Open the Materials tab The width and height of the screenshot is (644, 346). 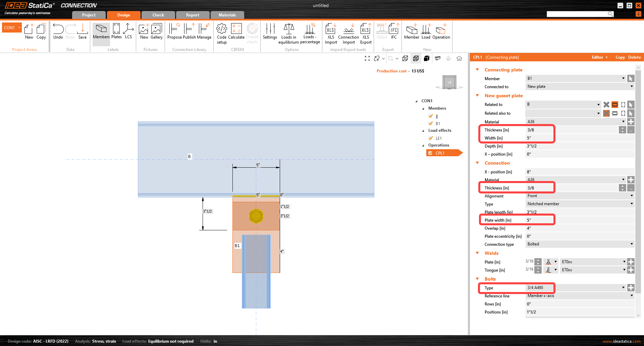[227, 15]
